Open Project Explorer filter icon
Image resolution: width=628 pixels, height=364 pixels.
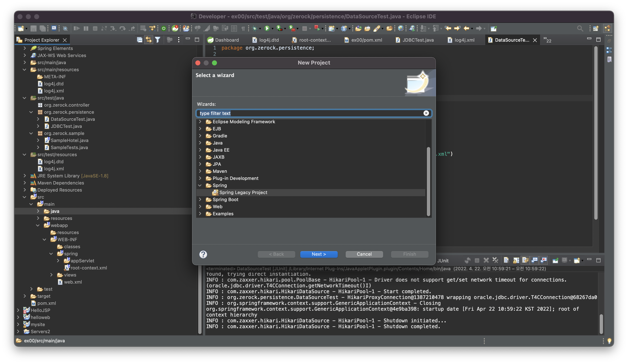coord(157,40)
